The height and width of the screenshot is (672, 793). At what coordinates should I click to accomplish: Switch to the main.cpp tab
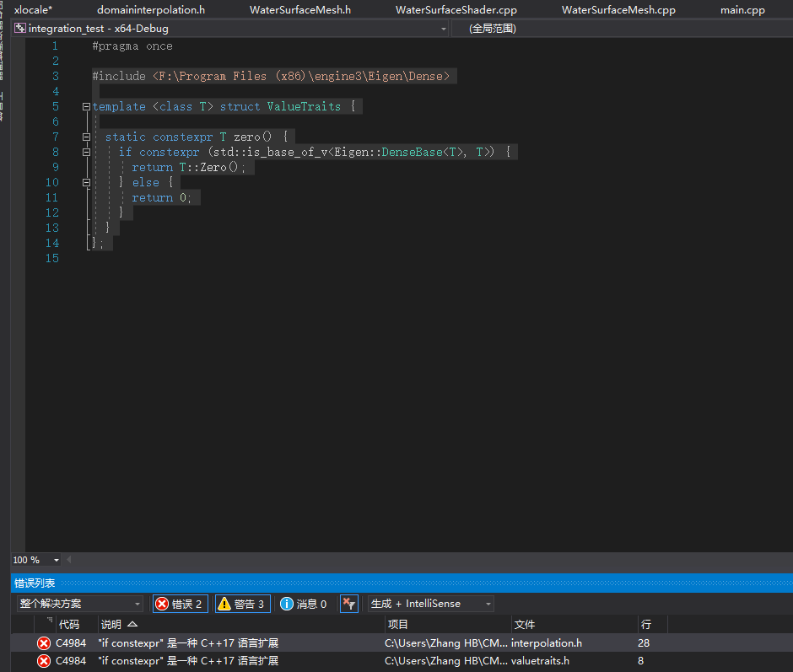pyautogui.click(x=742, y=9)
